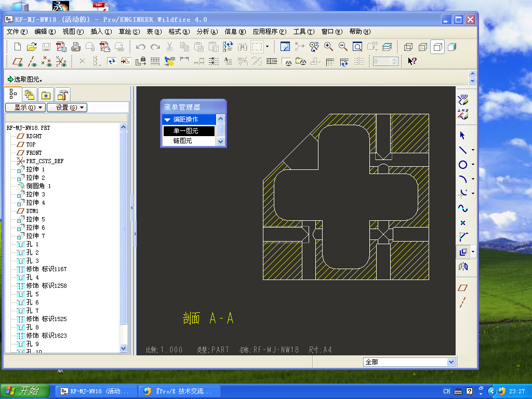Screen dimensions: 532x399
Task: Toggle datum points display
Action: coord(46,61)
